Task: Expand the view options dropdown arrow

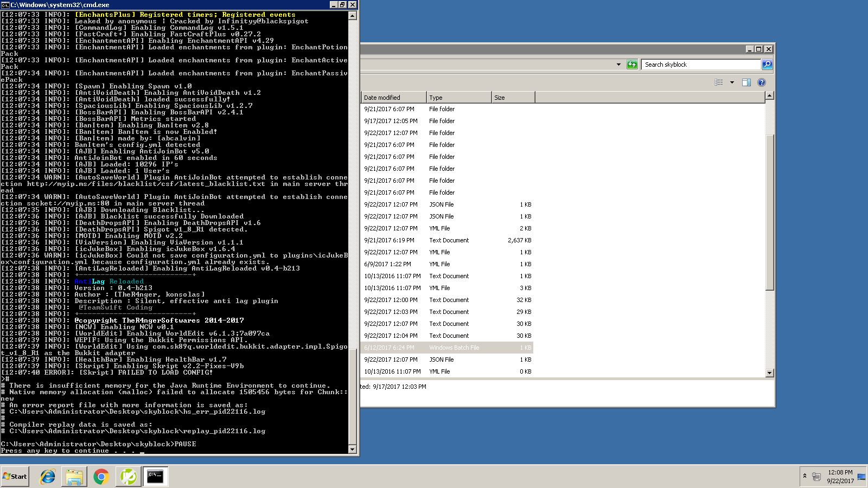Action: coord(732,82)
